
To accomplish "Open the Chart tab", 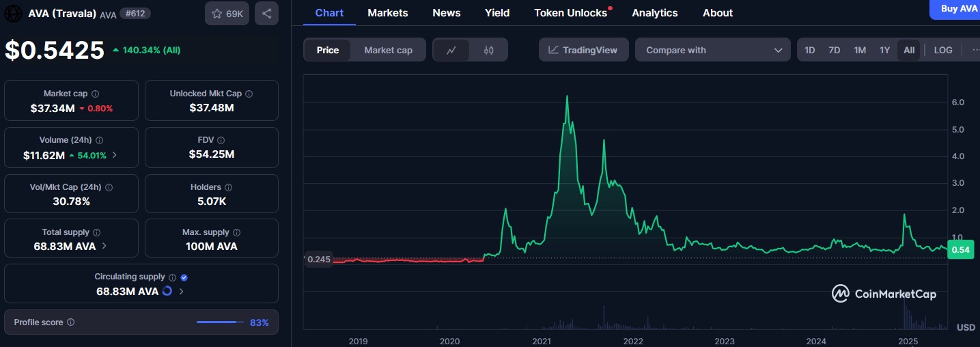I will 329,13.
